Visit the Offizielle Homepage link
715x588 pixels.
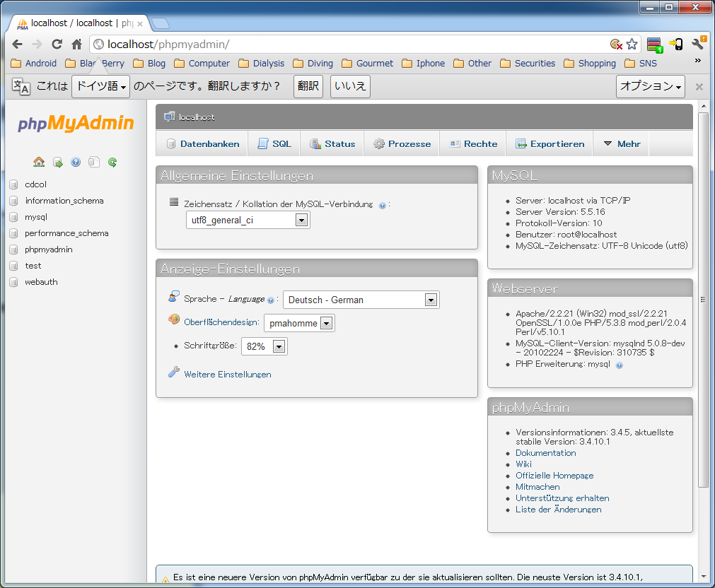[x=554, y=476]
